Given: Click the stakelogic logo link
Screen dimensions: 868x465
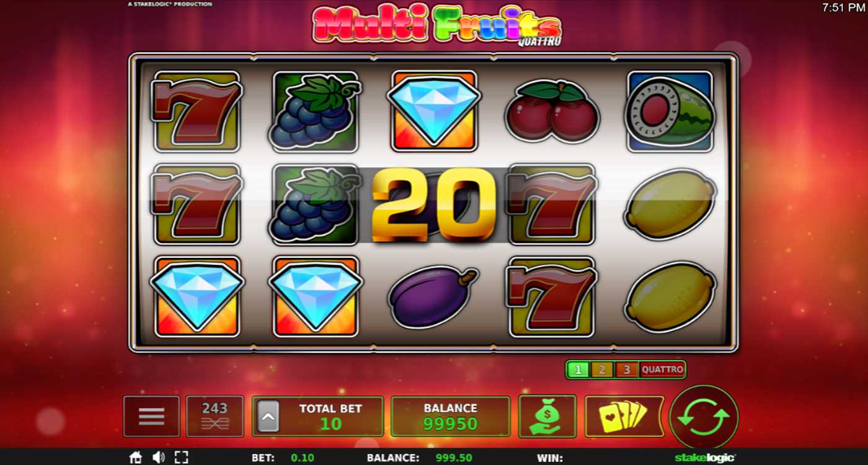Looking at the screenshot, I should (x=705, y=458).
